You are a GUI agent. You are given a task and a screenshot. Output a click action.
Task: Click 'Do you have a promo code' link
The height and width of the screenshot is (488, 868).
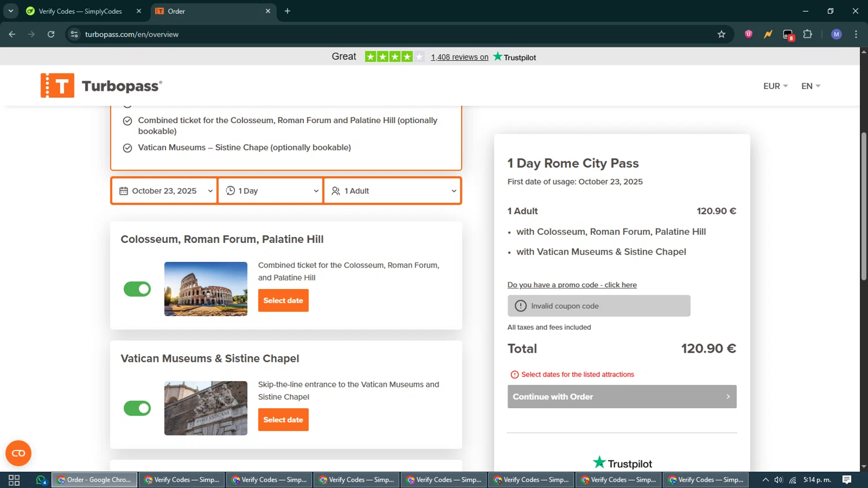pos(572,285)
